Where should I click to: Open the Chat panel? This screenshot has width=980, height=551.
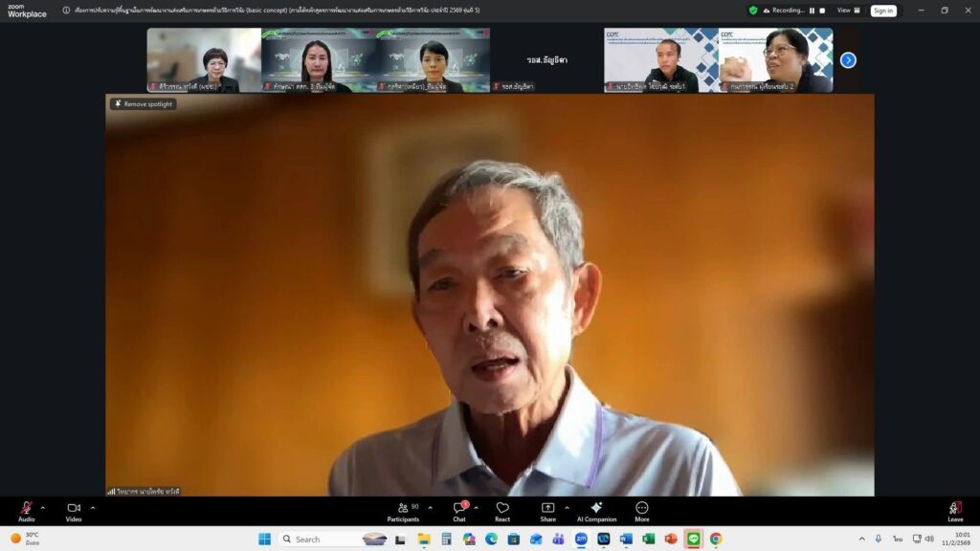click(x=459, y=508)
